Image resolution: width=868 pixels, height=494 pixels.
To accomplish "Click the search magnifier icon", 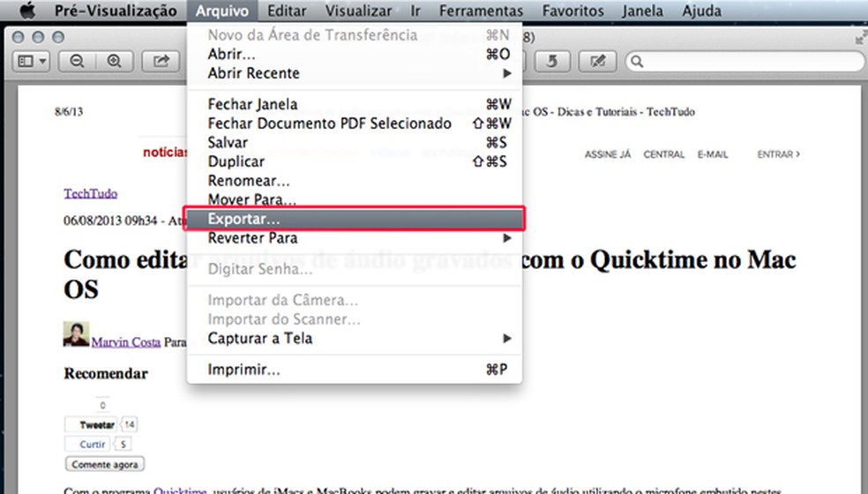I will click(x=637, y=62).
